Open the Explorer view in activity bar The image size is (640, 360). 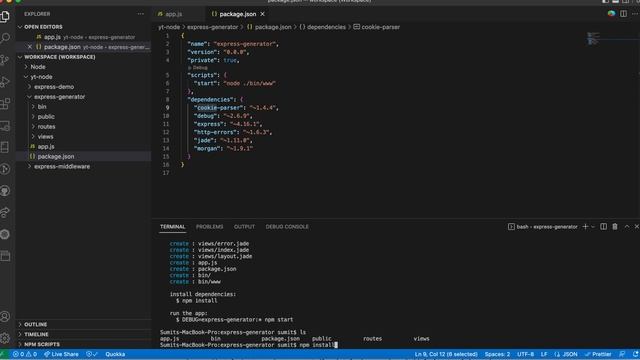coord(5,16)
